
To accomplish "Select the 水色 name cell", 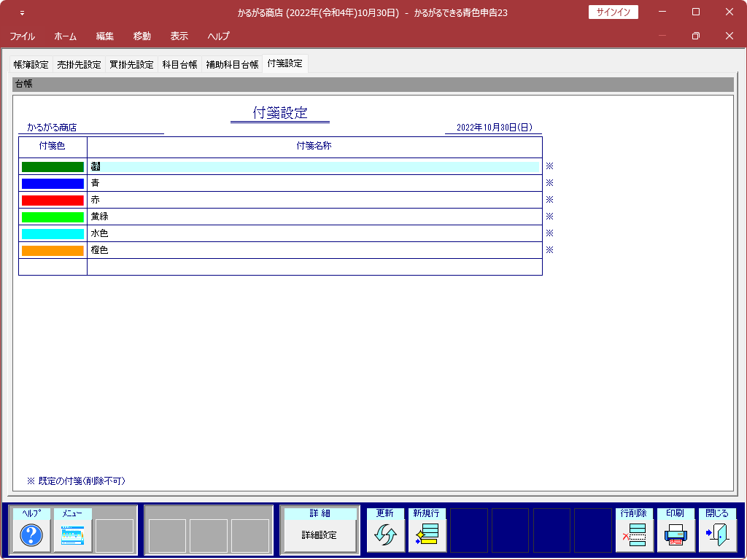I will (315, 233).
